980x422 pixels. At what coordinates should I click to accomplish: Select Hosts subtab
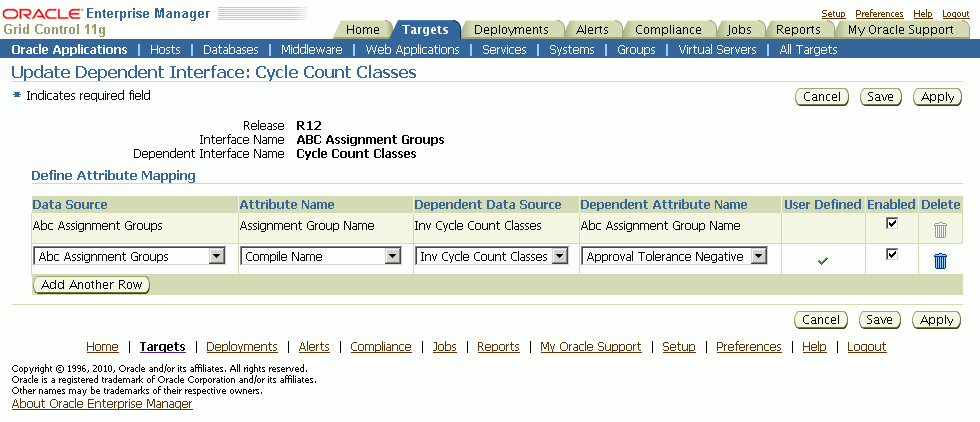[165, 49]
